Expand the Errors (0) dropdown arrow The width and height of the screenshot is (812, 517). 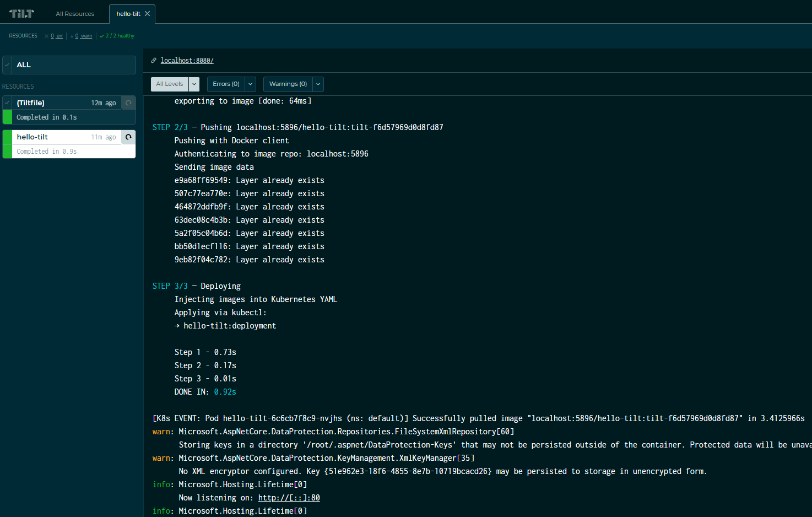click(x=251, y=84)
